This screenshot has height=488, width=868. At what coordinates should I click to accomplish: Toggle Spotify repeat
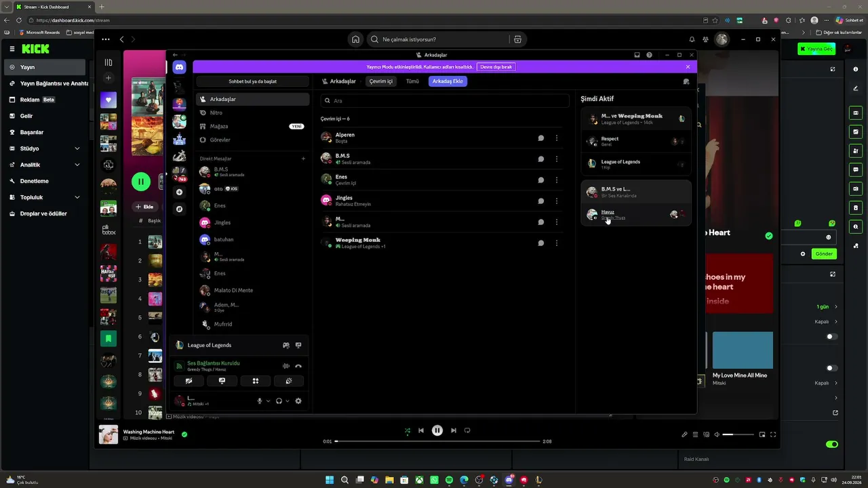coord(467,430)
